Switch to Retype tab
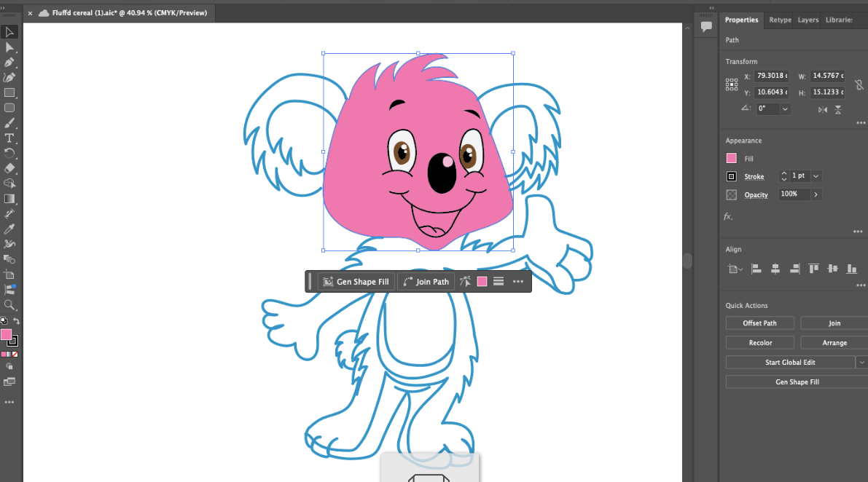Image resolution: width=868 pixels, height=482 pixels. coord(780,20)
